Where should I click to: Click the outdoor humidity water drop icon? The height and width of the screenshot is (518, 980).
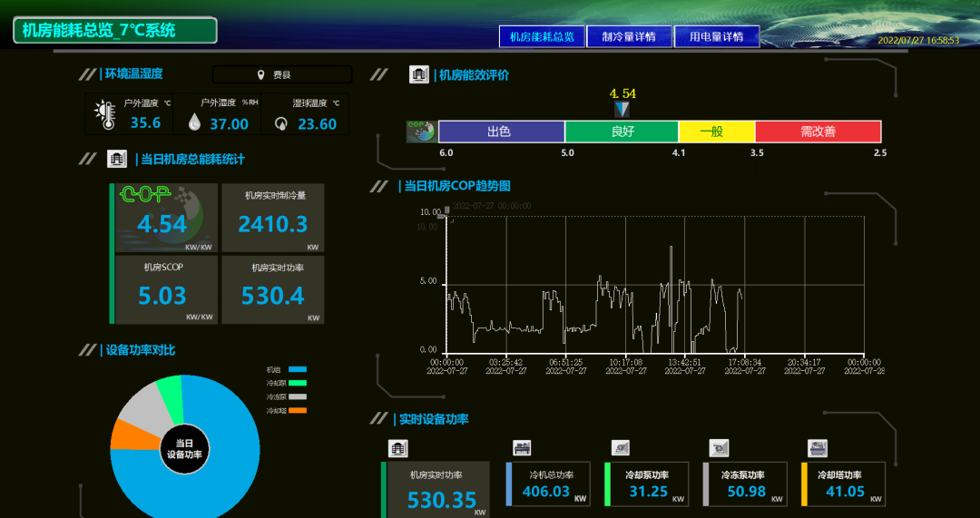(194, 122)
